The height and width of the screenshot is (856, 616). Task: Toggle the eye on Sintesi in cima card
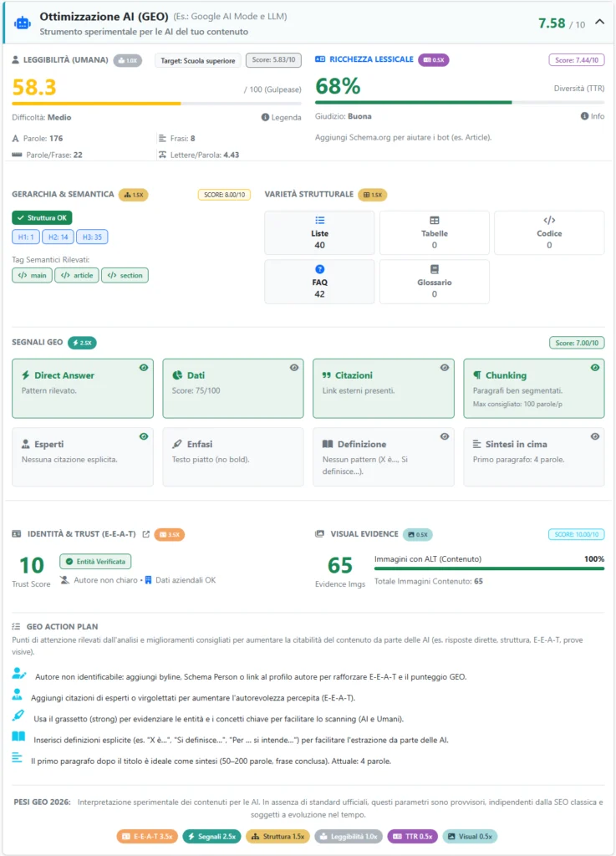tap(594, 436)
